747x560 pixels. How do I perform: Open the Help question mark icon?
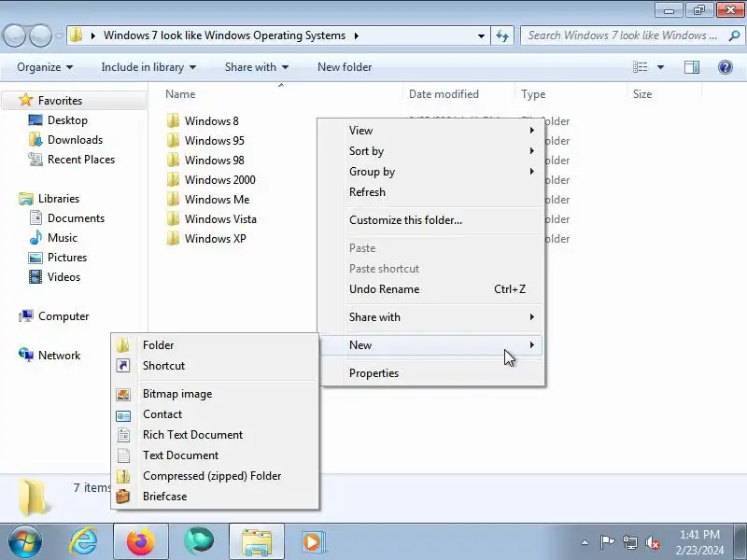click(726, 67)
